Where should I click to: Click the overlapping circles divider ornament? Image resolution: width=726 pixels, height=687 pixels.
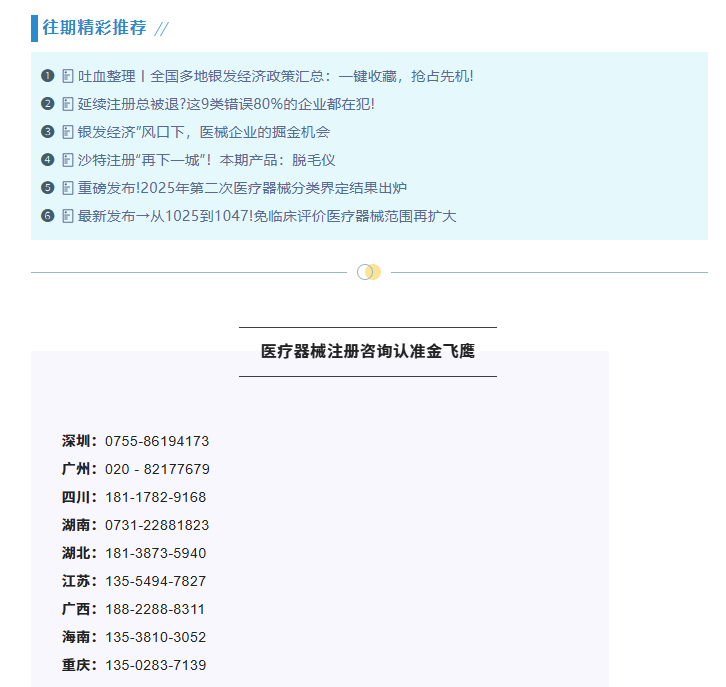[x=369, y=272]
